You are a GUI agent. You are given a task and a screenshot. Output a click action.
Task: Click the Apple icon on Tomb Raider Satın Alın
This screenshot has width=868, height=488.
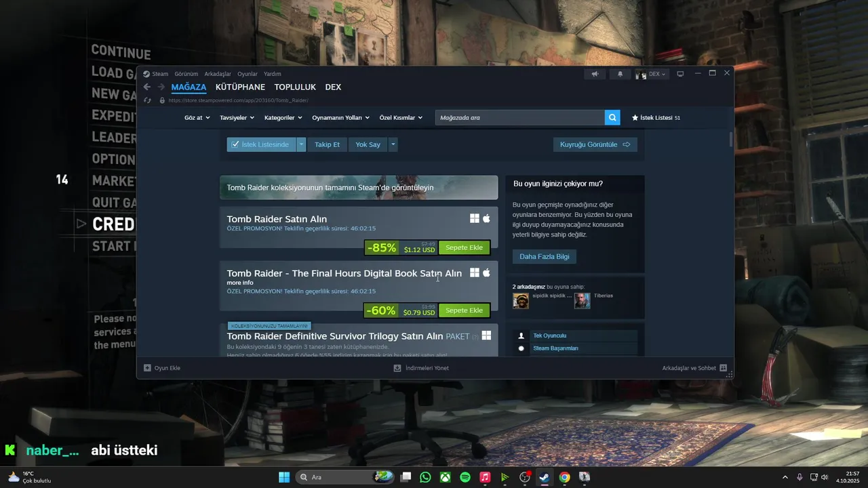pyautogui.click(x=486, y=218)
